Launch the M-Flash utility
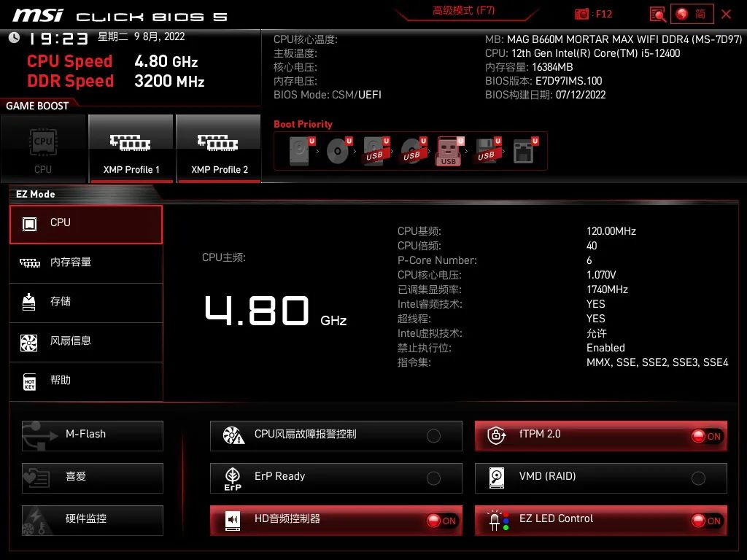This screenshot has width=747, height=560. pyautogui.click(x=93, y=435)
